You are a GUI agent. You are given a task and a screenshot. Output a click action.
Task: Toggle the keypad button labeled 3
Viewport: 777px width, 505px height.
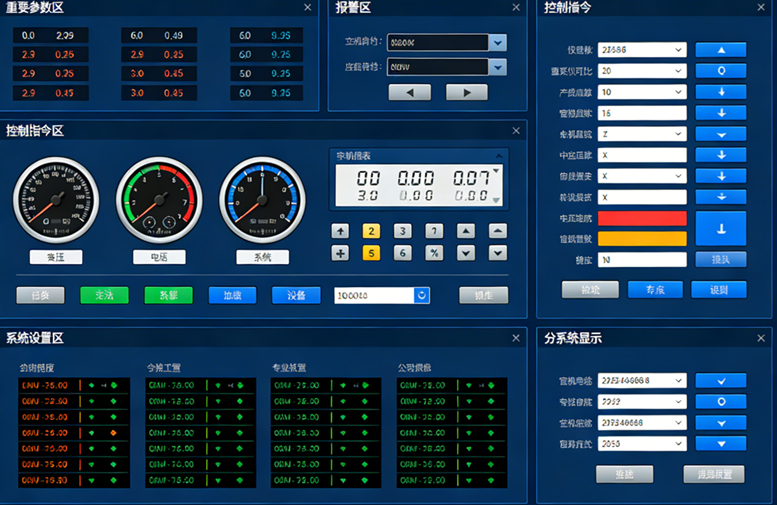pos(403,231)
